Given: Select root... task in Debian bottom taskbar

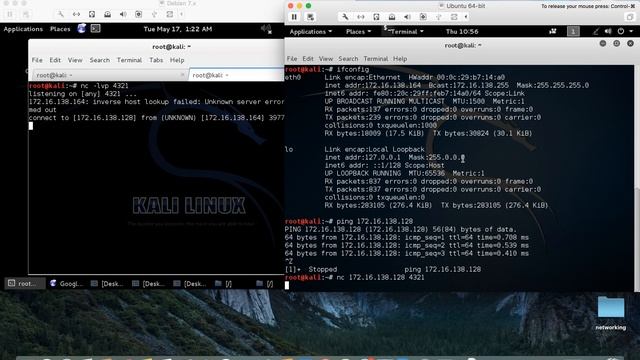Looking at the screenshot, I should coord(25,283).
